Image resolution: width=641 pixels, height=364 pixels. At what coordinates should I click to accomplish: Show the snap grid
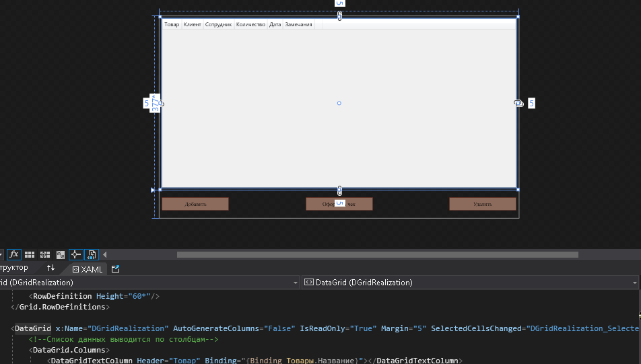pos(30,254)
